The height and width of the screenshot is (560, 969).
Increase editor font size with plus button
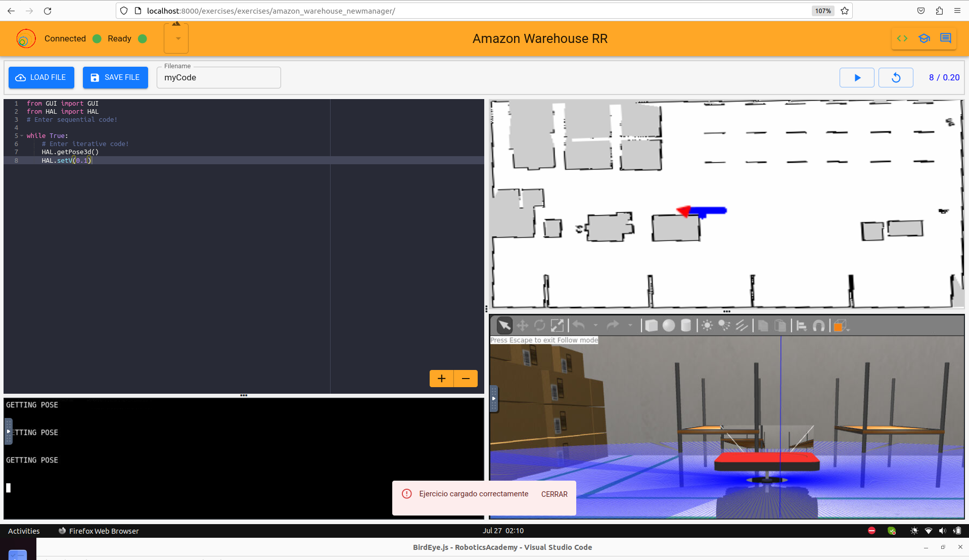click(x=441, y=379)
